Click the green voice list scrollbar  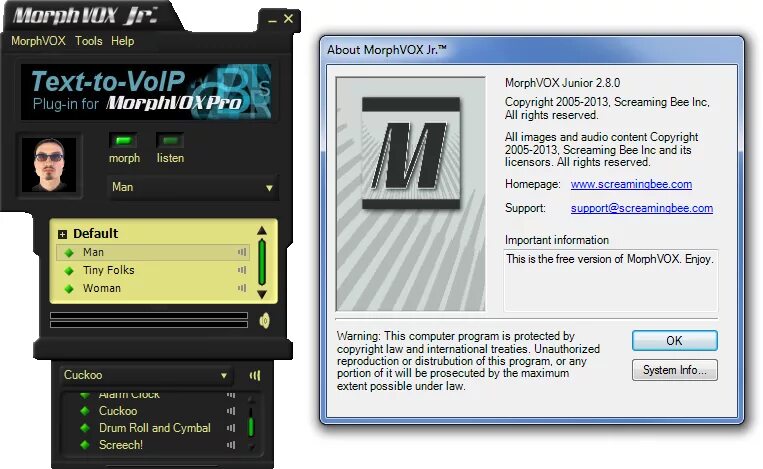tap(262, 262)
